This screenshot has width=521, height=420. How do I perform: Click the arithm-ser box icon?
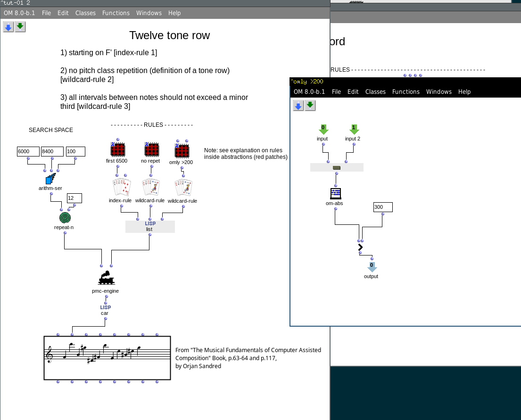pyautogui.click(x=50, y=179)
